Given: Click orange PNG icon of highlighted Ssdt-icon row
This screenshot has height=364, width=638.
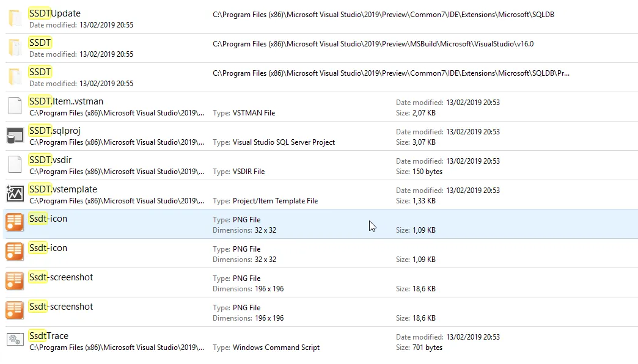Looking at the screenshot, I should (x=15, y=222).
